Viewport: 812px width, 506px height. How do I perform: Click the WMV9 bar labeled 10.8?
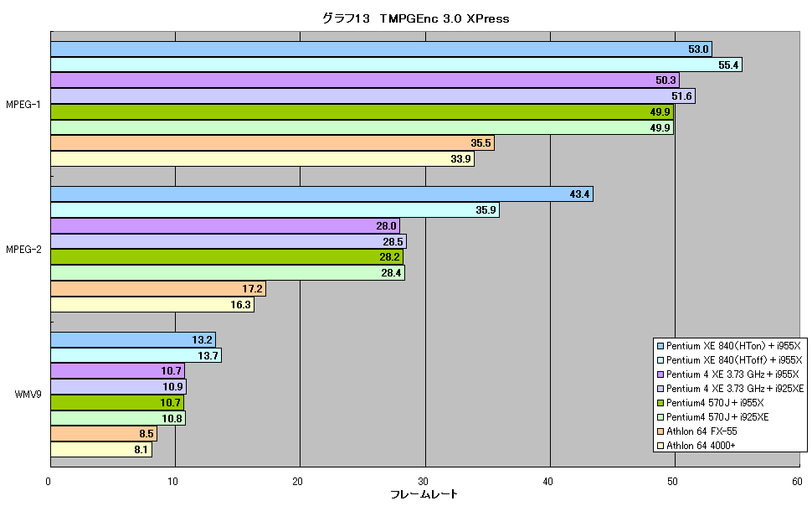click(118, 418)
